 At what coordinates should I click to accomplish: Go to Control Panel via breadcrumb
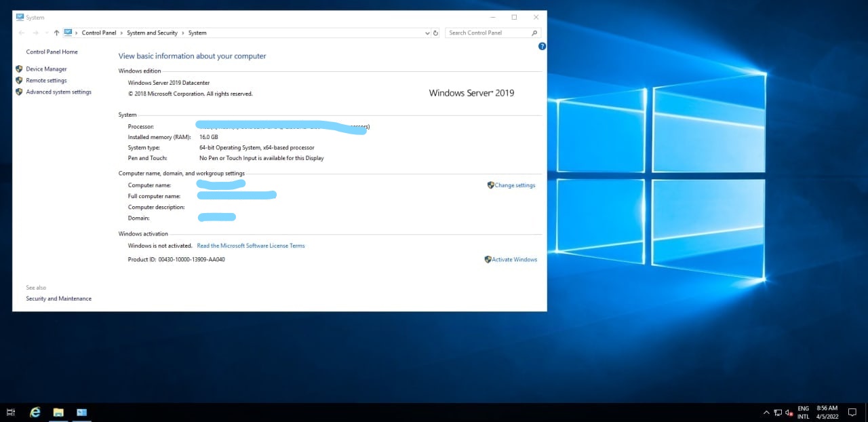tap(99, 32)
